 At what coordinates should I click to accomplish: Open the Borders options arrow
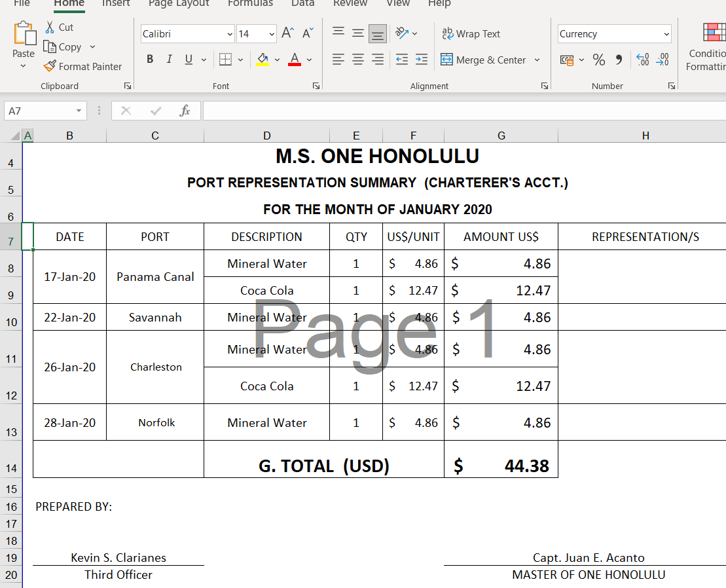pos(240,60)
